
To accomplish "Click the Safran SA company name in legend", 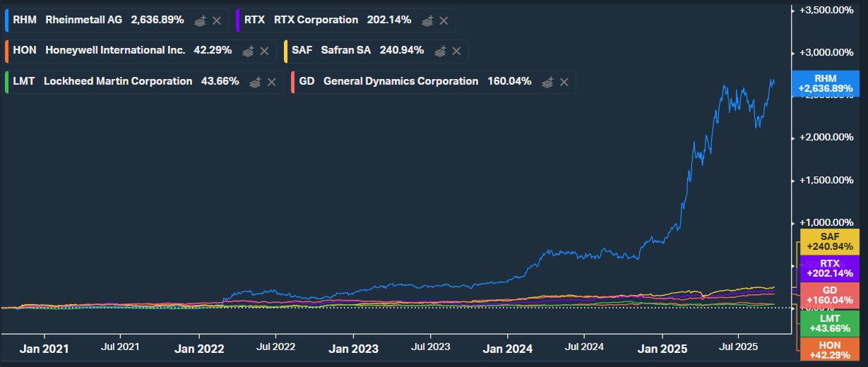I will tap(347, 50).
